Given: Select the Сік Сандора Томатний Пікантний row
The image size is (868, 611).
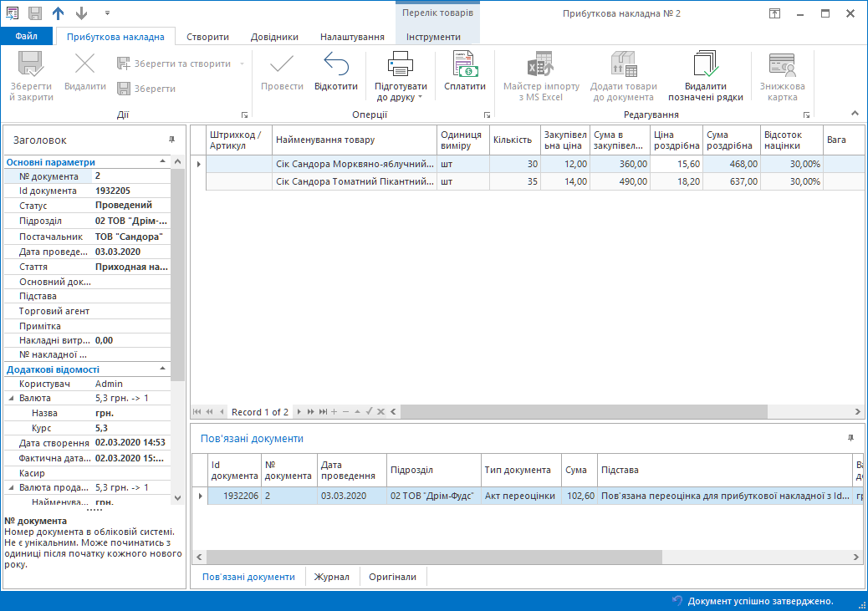Looking at the screenshot, I should tap(355, 181).
